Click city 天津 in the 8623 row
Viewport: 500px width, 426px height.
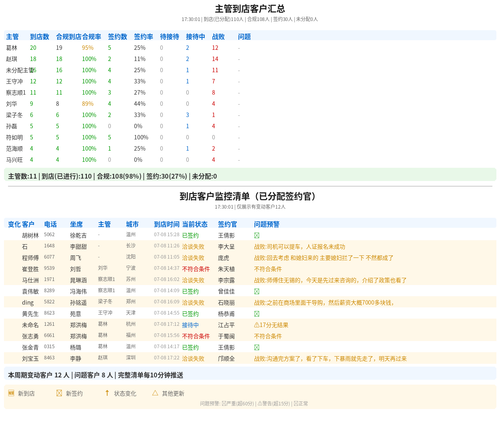pyautogui.click(x=131, y=313)
